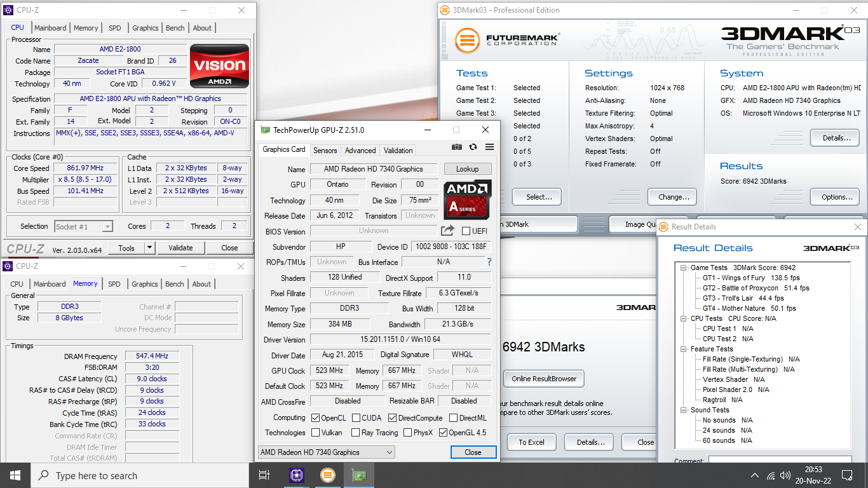The width and height of the screenshot is (868, 488).
Task: Click the To Excel button
Action: tap(531, 442)
